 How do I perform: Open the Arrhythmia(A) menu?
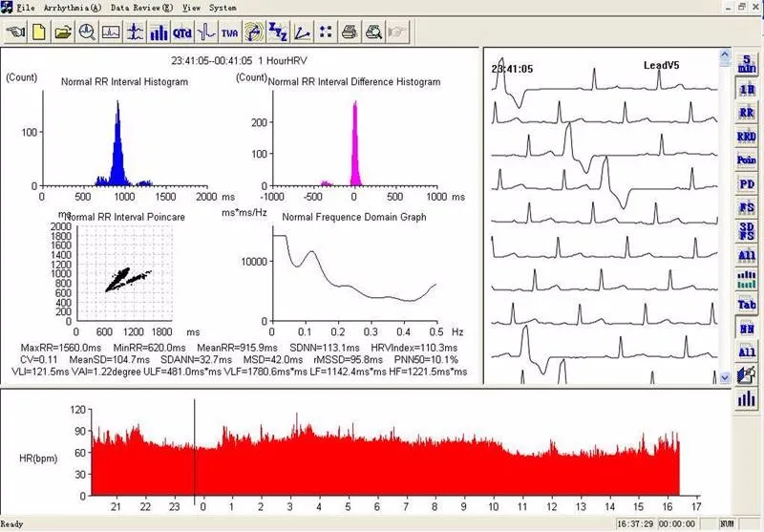[x=73, y=8]
